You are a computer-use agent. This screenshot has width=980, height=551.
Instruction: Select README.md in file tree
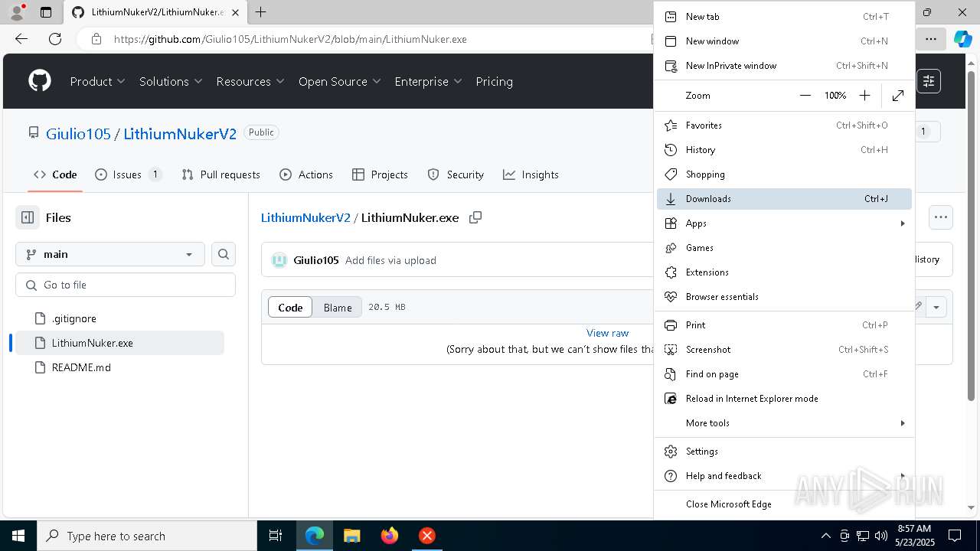pos(120,367)
